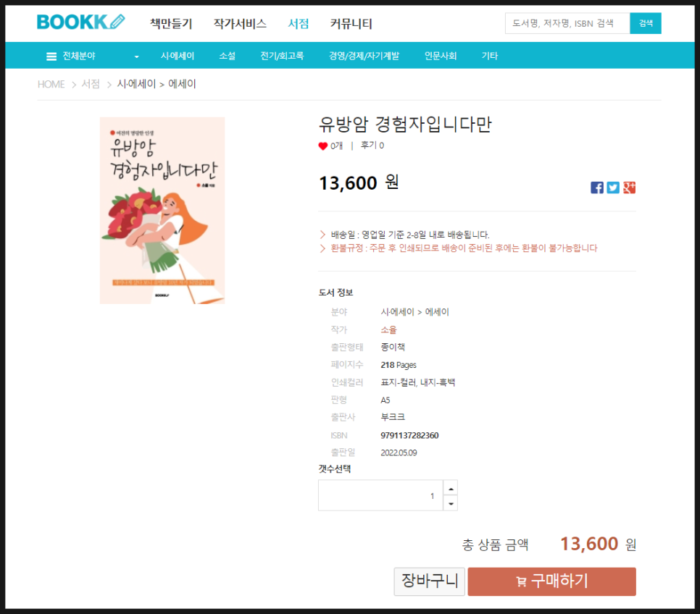Open the BOOKK logo homepage
700x614 pixels.
point(81,22)
